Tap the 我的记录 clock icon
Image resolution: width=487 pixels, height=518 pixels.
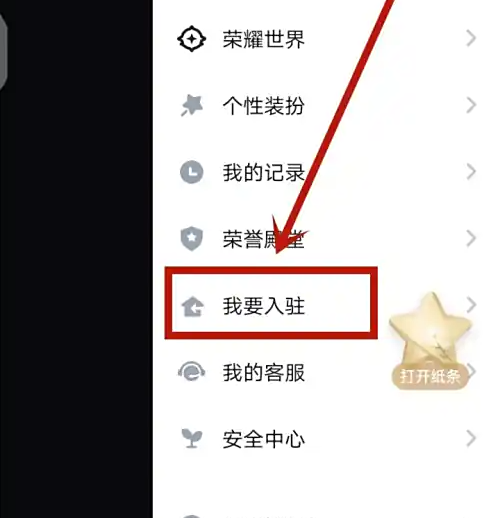[x=192, y=172]
